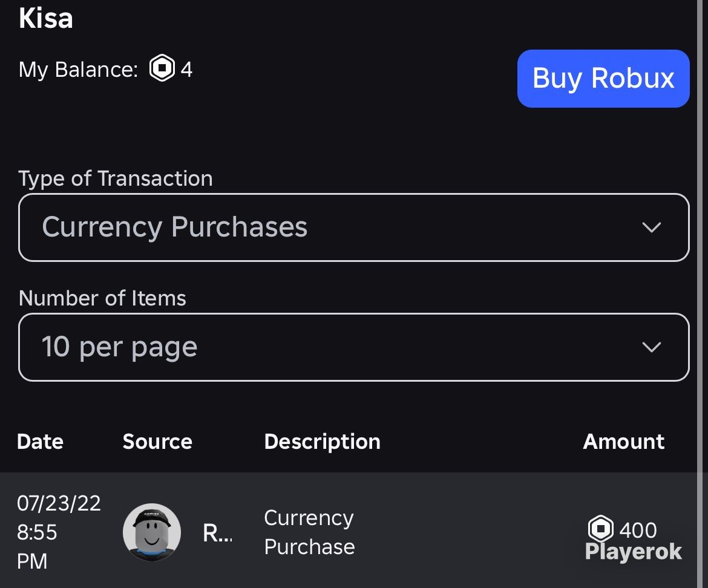The image size is (708, 588).
Task: Click the chevron arrow of Number of Items
Action: coord(652,347)
